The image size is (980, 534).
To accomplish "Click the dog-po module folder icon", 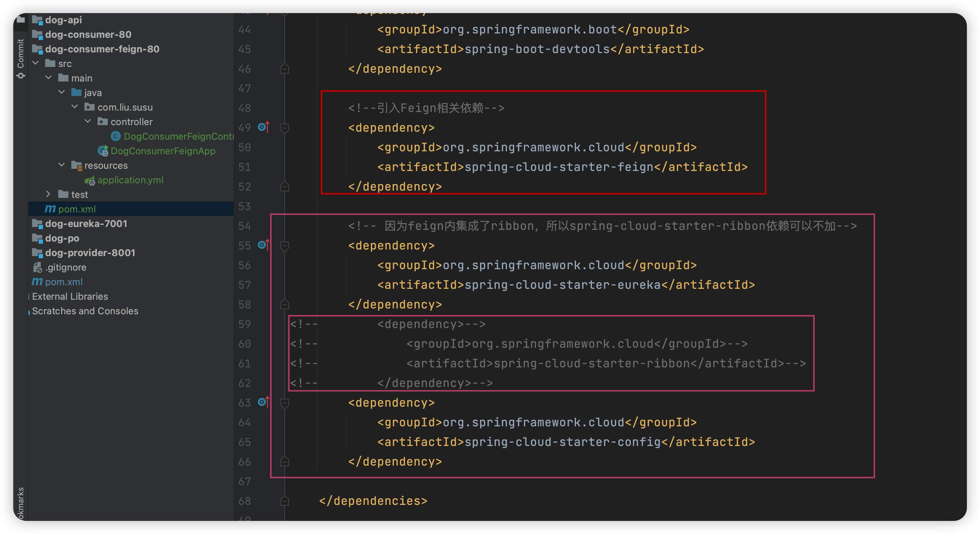I will tap(37, 238).
